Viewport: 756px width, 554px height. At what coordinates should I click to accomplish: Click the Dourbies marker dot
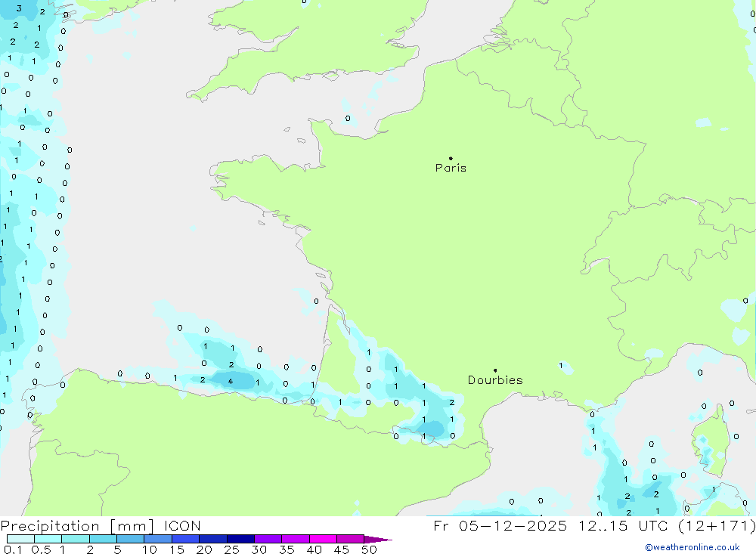click(x=495, y=370)
